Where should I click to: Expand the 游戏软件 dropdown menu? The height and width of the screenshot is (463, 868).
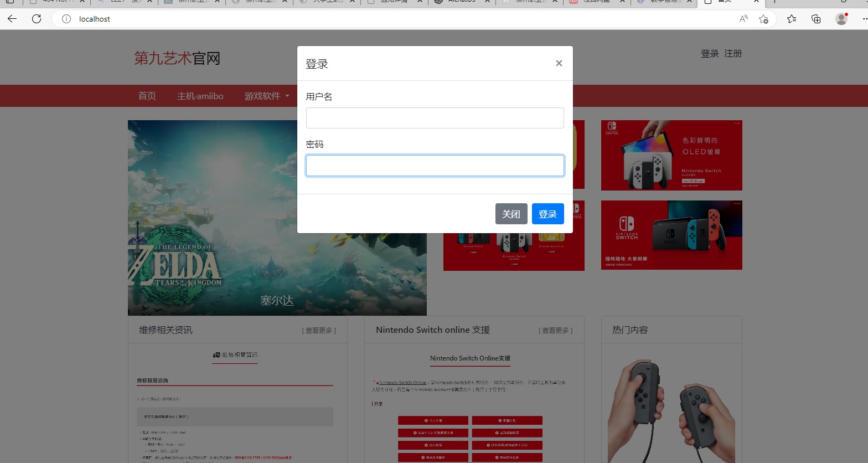[267, 96]
